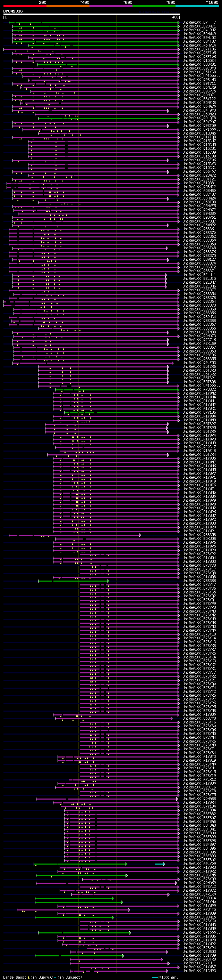The image size is (222, 980).
Task: Click sequence label UniRef100_Q8S361
Action: coord(199,229)
